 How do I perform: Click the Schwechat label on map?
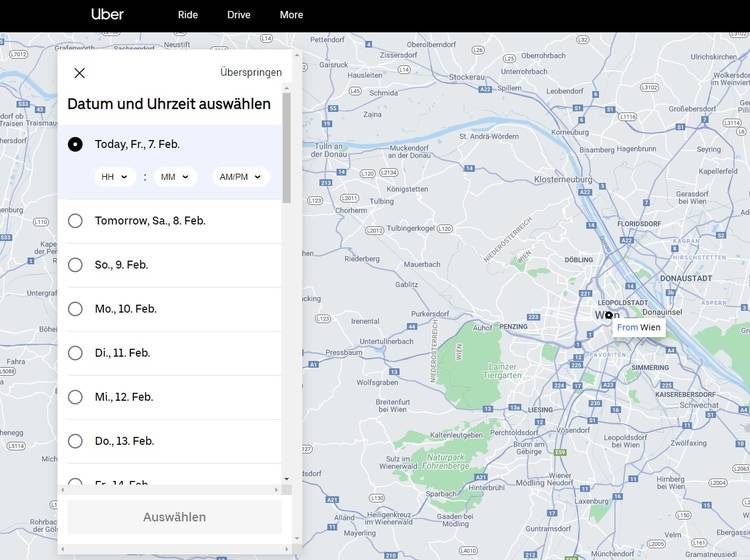click(699, 405)
